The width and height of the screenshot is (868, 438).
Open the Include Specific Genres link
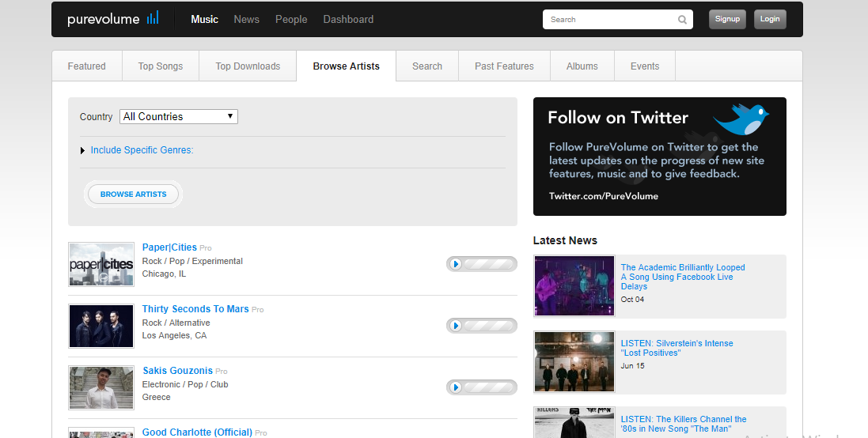[142, 150]
